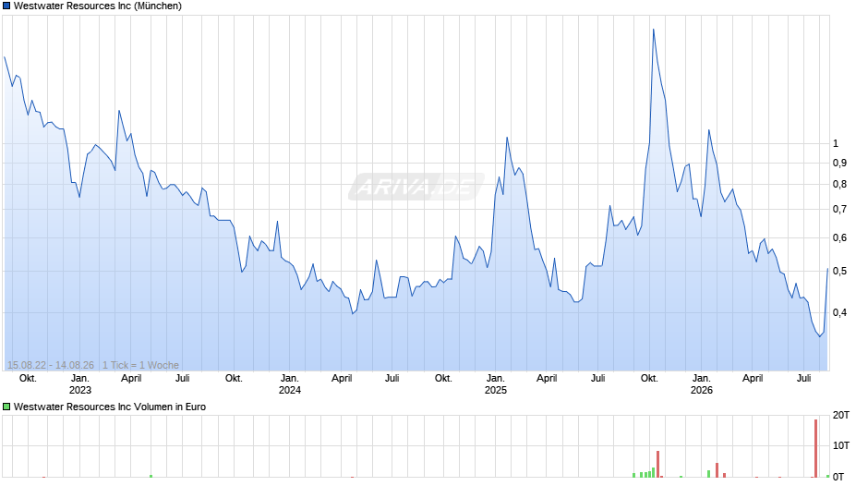Click the 'Jan. 2024' time axis label

(x=290, y=384)
